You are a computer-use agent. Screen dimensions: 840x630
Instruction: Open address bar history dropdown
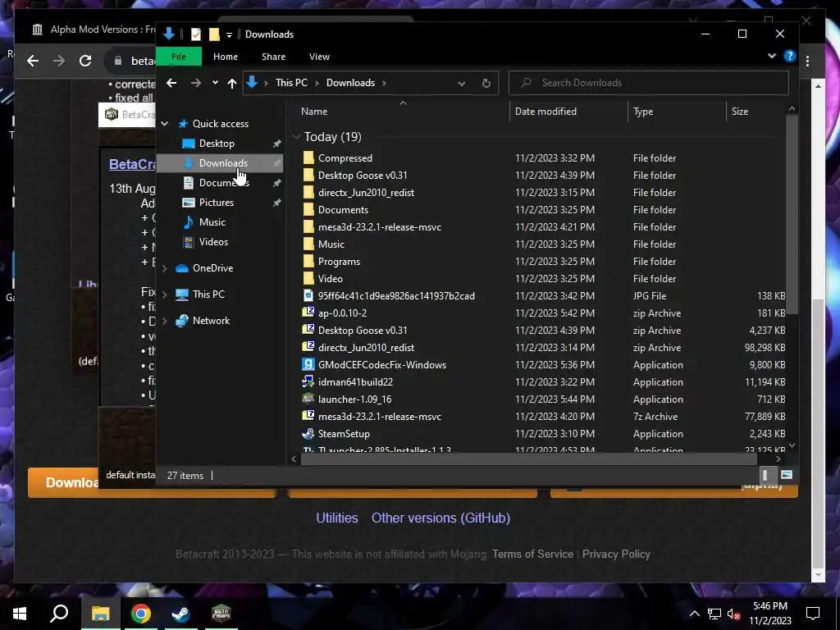[x=461, y=83]
